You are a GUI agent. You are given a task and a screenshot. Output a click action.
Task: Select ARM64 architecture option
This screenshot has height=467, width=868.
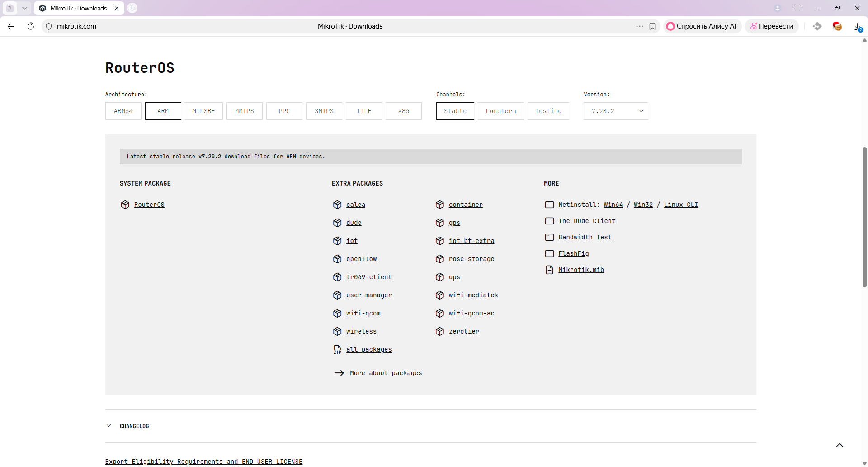[x=123, y=111]
